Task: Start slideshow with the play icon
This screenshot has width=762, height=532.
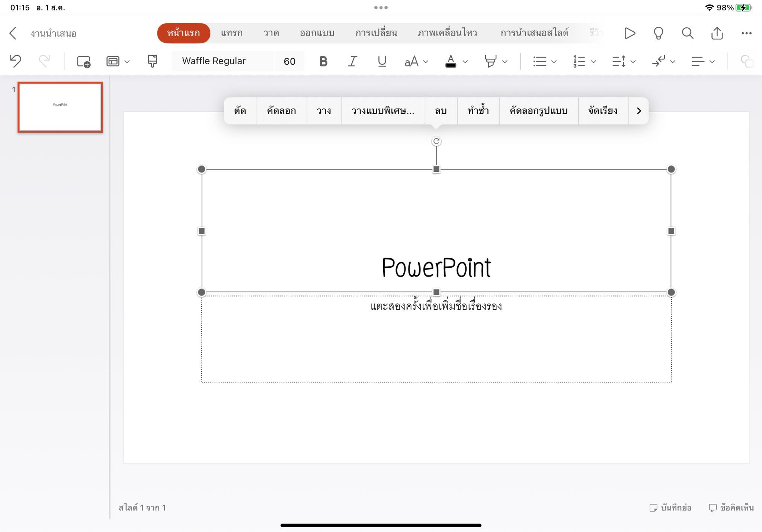Action: pos(629,33)
